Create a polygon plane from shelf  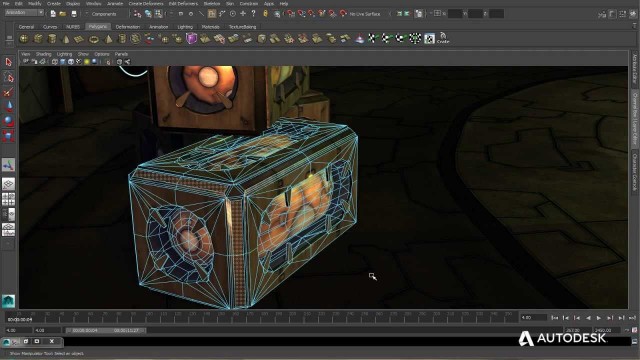(79, 39)
